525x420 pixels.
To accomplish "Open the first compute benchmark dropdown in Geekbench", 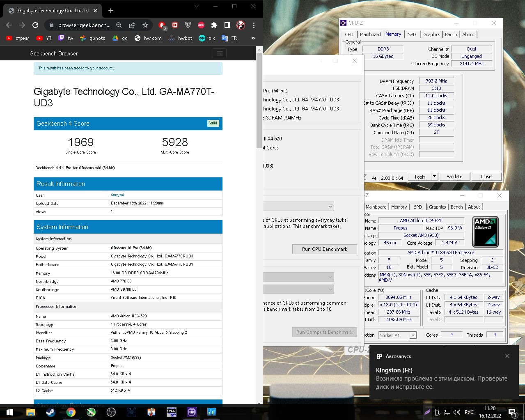I will (298, 277).
